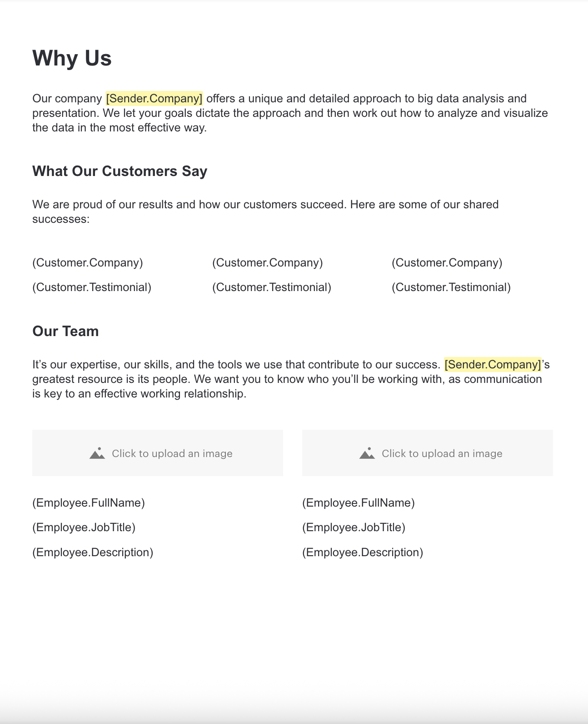Image resolution: width=588 pixels, height=724 pixels.
Task: Click the middle (Customer.Testimonial) field
Action: tap(271, 287)
